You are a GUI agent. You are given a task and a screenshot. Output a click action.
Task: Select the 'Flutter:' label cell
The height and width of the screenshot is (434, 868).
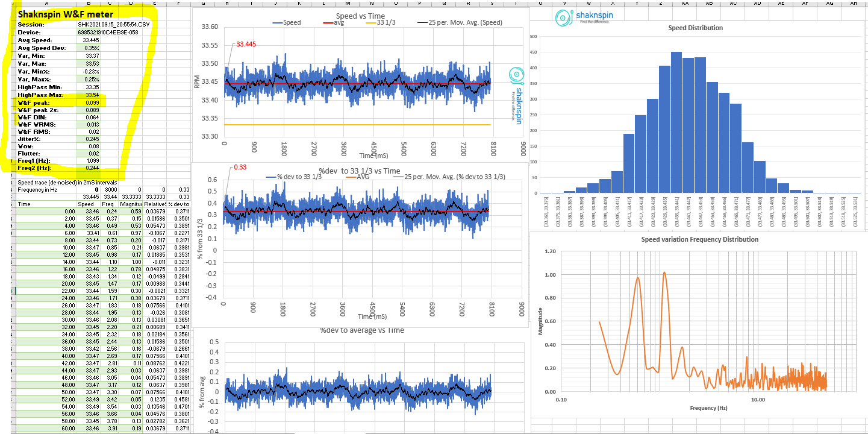click(x=46, y=153)
